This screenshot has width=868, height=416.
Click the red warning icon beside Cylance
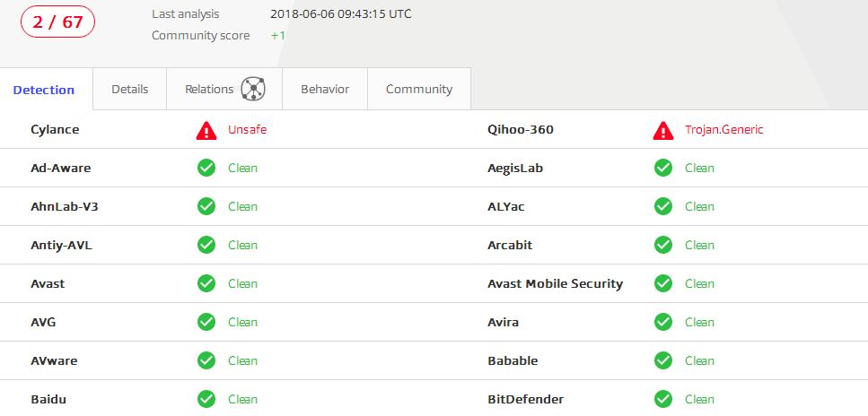coord(206,130)
